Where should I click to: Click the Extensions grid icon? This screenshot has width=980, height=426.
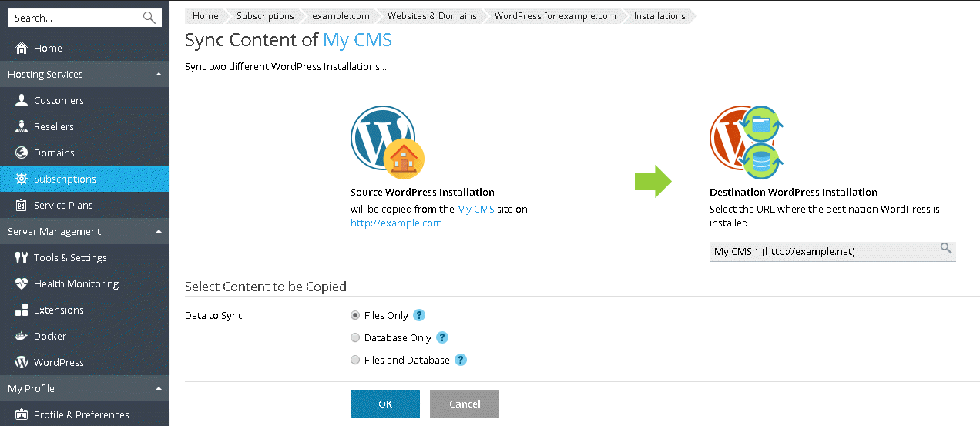(21, 310)
